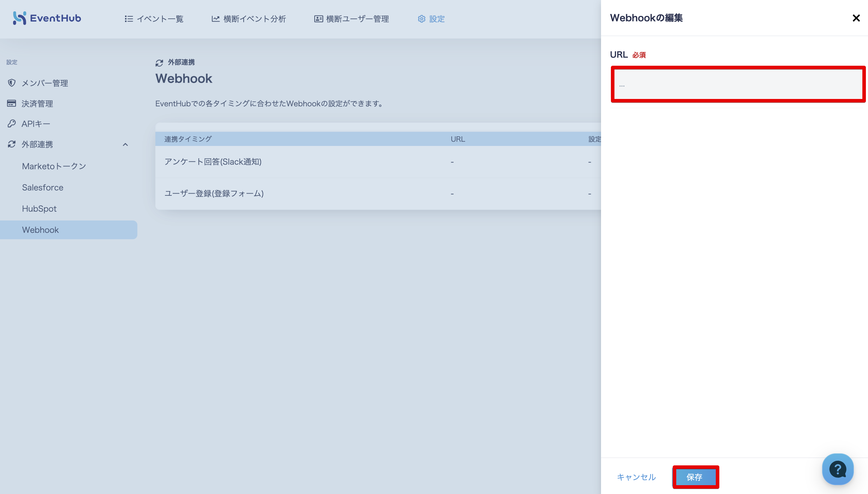
Task: Click the EventHub logo
Action: coord(47,18)
